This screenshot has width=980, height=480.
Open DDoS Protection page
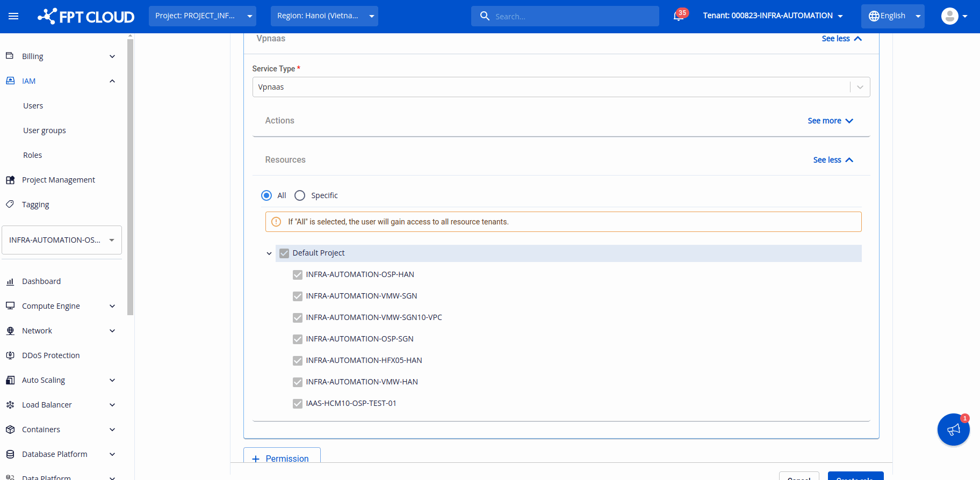click(51, 355)
